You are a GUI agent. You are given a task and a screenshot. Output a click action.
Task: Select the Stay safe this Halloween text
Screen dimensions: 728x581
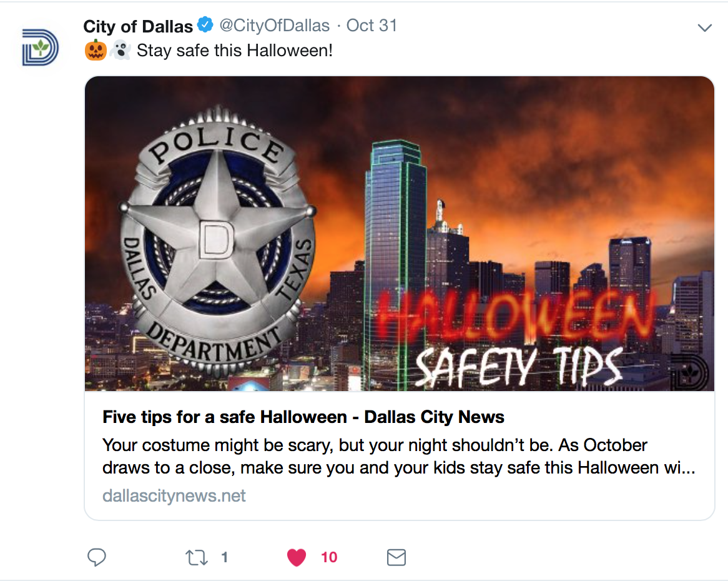235,50
